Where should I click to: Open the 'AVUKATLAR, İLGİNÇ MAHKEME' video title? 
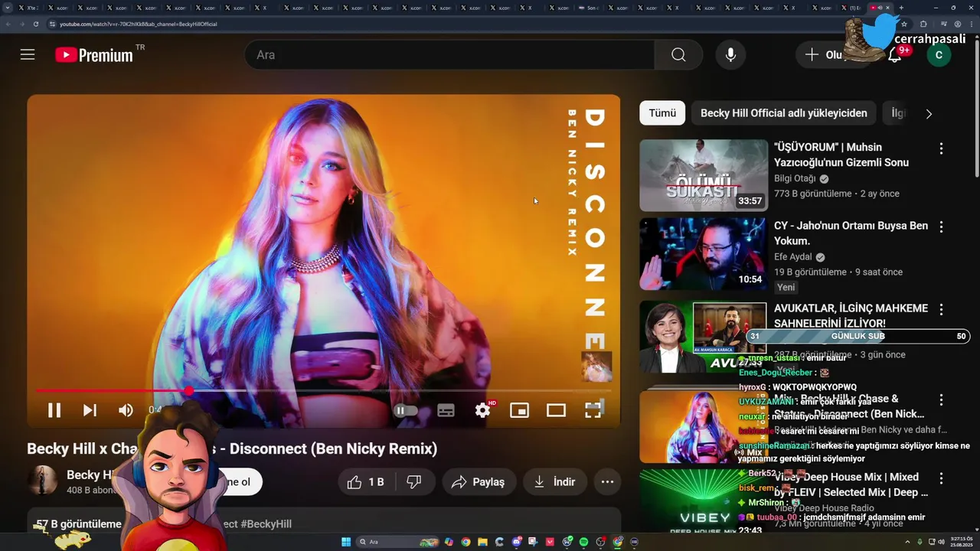pos(851,315)
